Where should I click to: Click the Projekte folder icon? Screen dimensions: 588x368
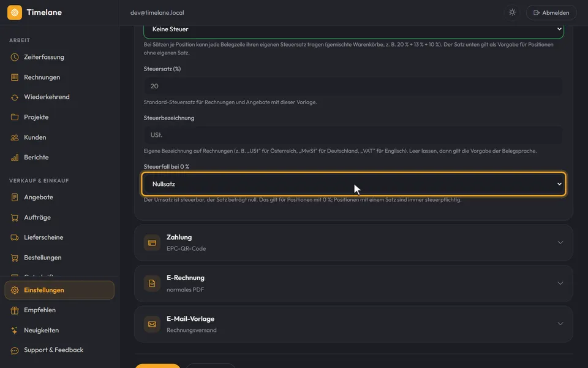pos(15,117)
